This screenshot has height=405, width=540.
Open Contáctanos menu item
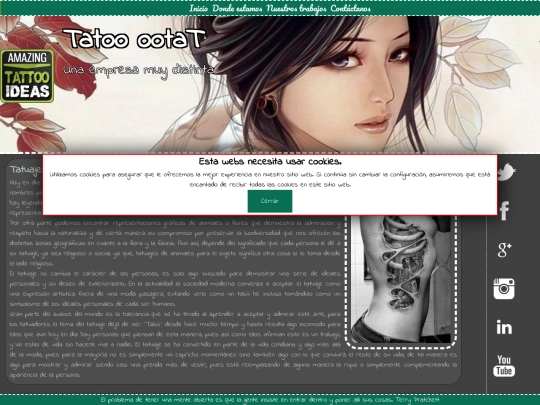[351, 8]
